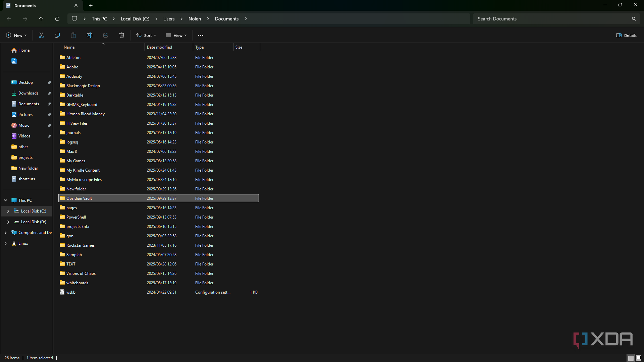The width and height of the screenshot is (644, 362).
Task: Expand Local Disk (D:) in sidebar
Action: click(8, 222)
